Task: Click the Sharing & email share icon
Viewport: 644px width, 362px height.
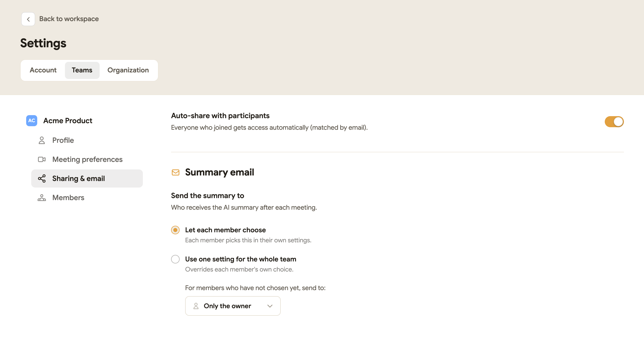Action: point(42,178)
